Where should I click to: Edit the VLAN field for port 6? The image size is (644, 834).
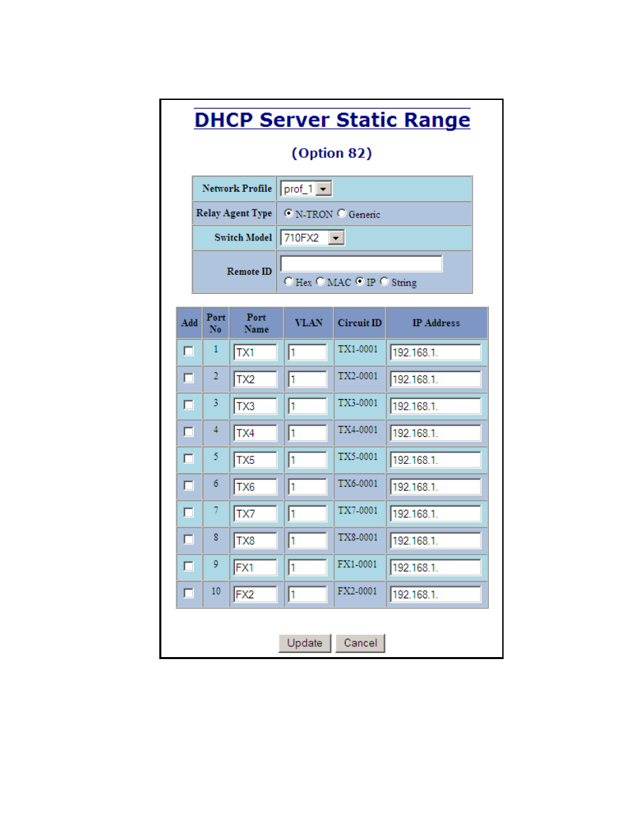[x=308, y=487]
